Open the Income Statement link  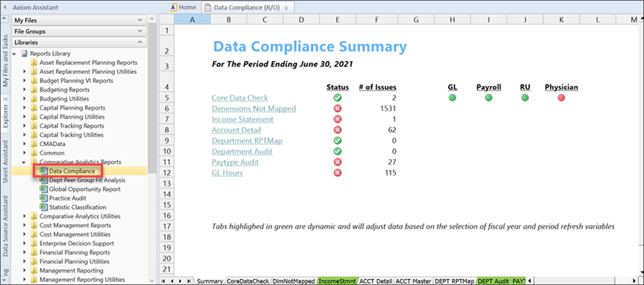[x=242, y=119]
